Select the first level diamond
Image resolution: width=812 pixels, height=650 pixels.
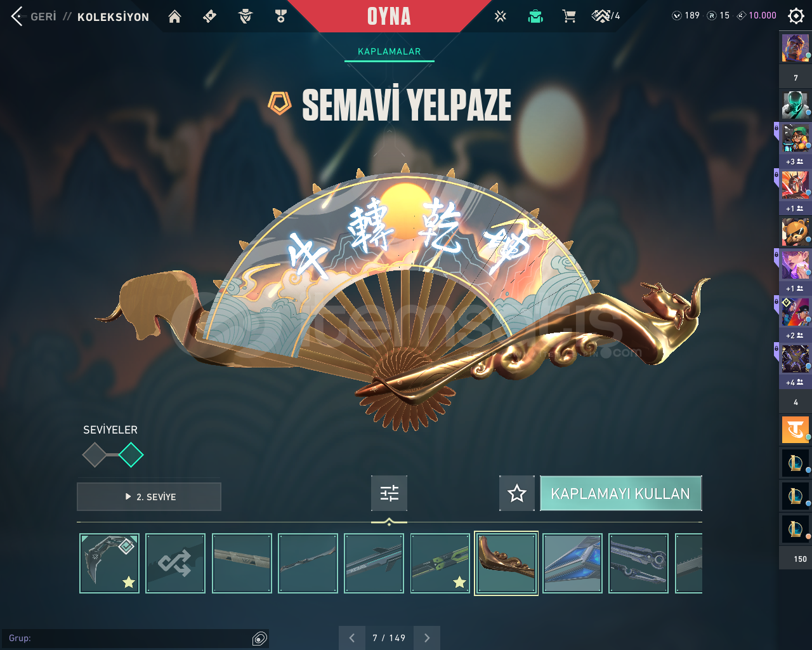click(x=95, y=455)
